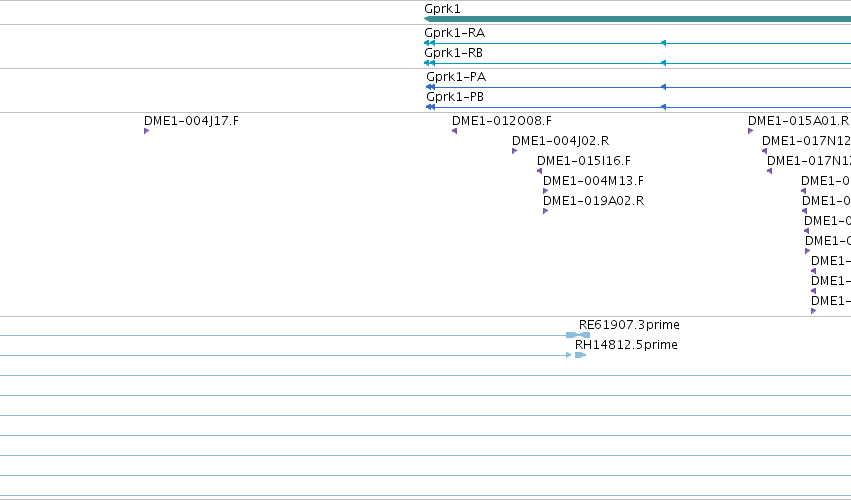Click the RE61907.3prime EST block
This screenshot has width=851, height=500.
click(578, 335)
